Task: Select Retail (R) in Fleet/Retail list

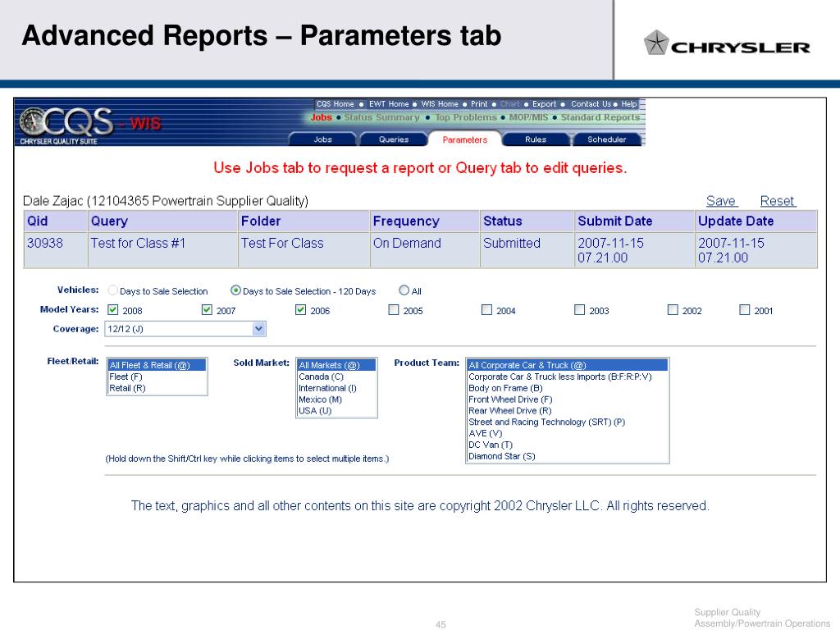Action: point(157,388)
